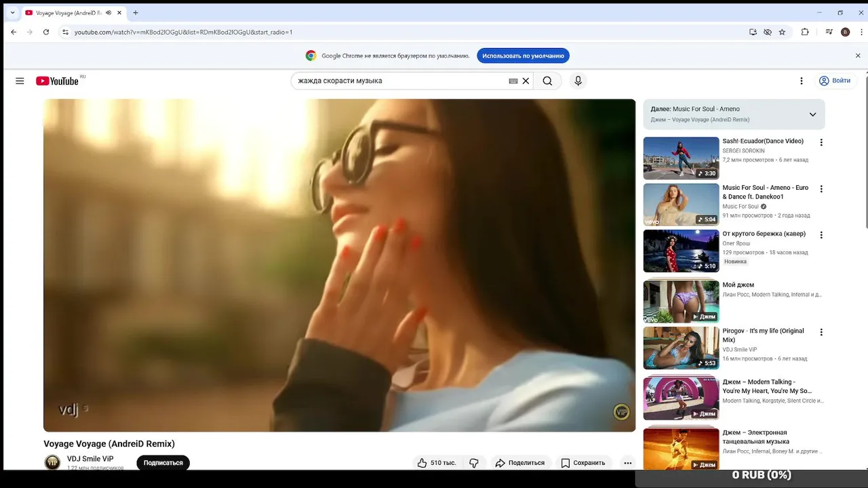Open the VDJ Smile ViP channel name
This screenshot has height=488, width=868.
90,459
